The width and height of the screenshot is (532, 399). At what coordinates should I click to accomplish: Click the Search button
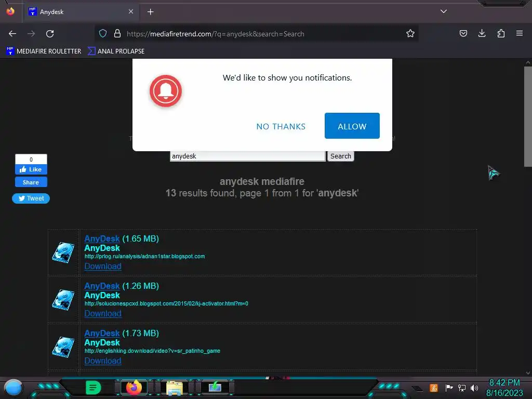point(341,156)
